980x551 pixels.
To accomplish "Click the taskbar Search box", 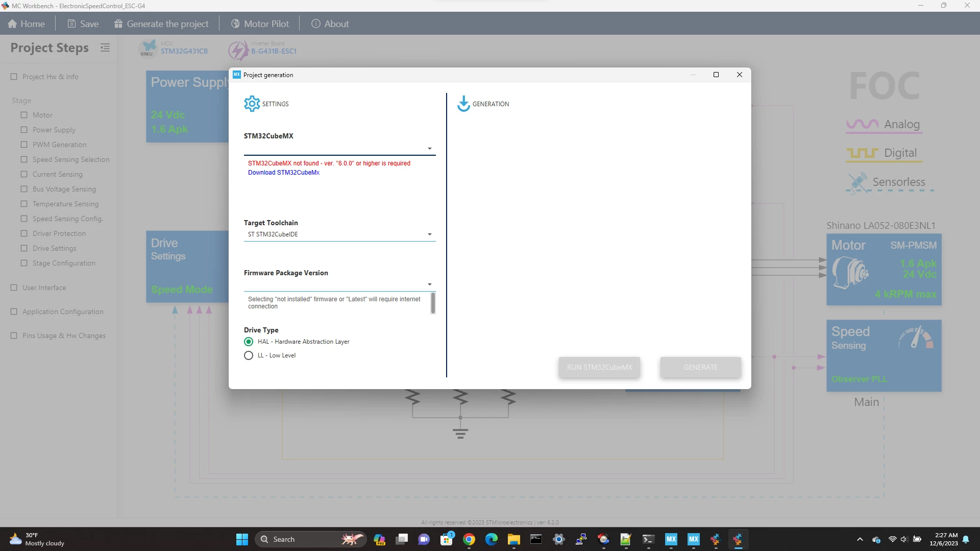I will [x=310, y=539].
